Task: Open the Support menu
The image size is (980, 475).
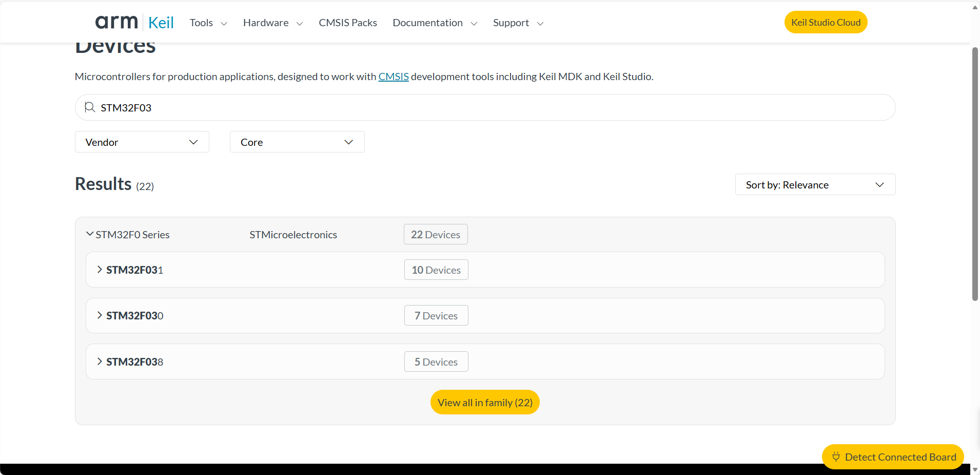Action: 518,23
